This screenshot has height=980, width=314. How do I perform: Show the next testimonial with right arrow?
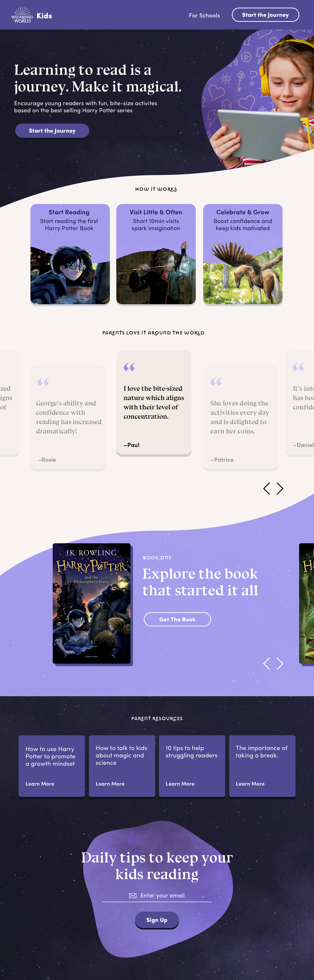click(280, 488)
